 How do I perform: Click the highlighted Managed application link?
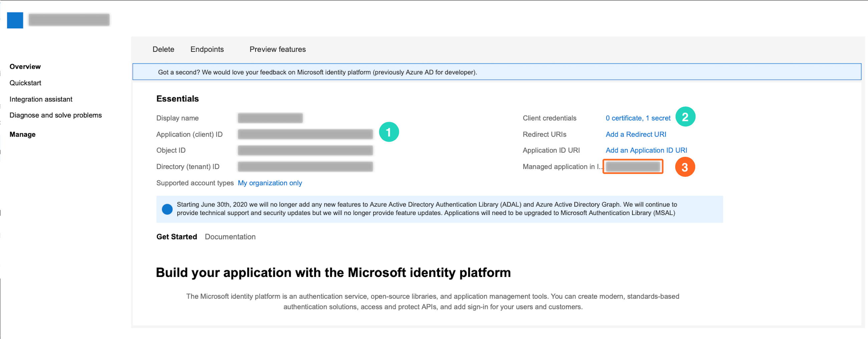click(x=632, y=166)
